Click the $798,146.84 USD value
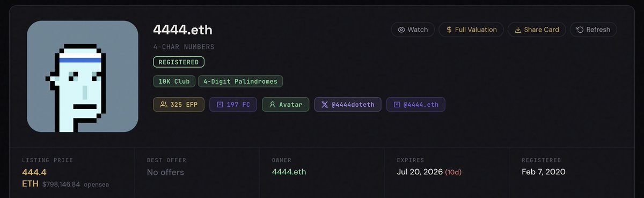 (61, 184)
